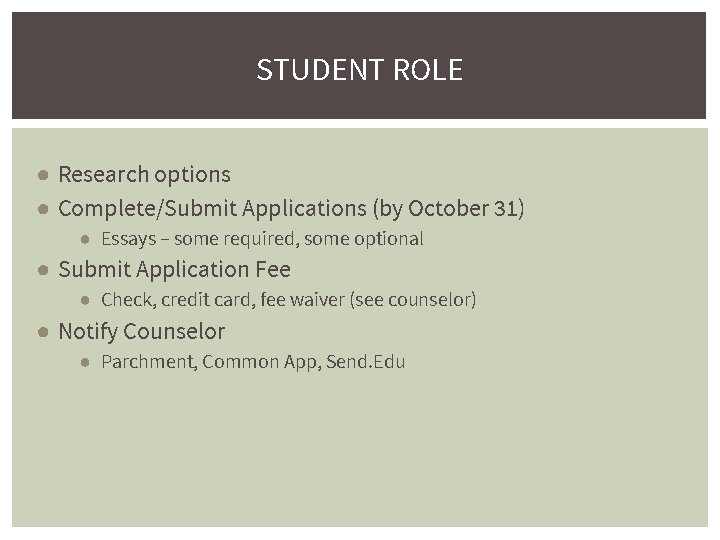The height and width of the screenshot is (540, 720).
Task: Click the STUDENT ROLE slide title
Action: coord(359,70)
